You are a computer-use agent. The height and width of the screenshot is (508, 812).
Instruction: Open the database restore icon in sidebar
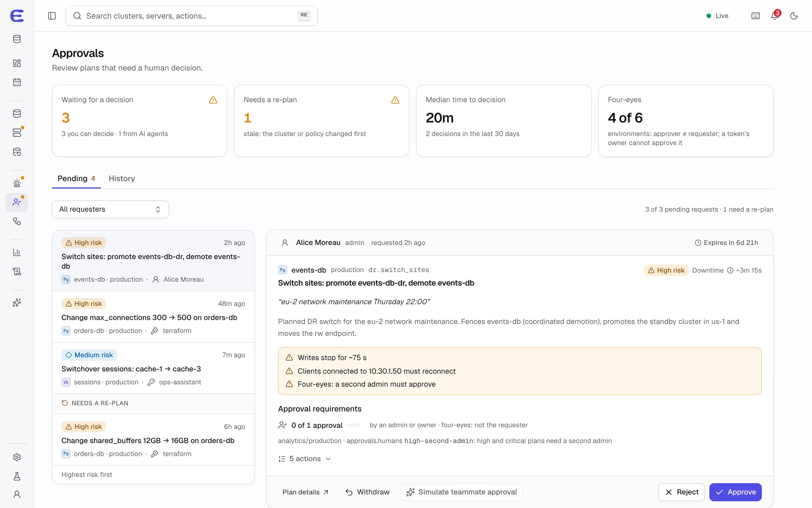click(x=17, y=152)
